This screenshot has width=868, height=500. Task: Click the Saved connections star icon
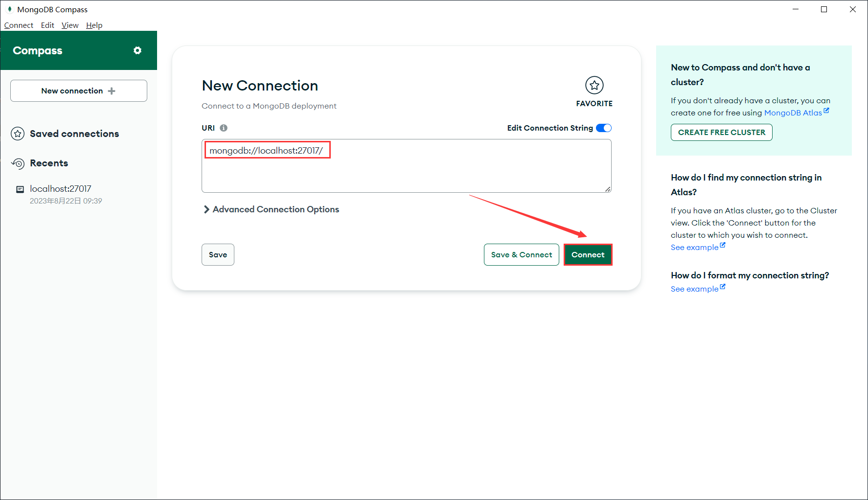pyautogui.click(x=18, y=134)
